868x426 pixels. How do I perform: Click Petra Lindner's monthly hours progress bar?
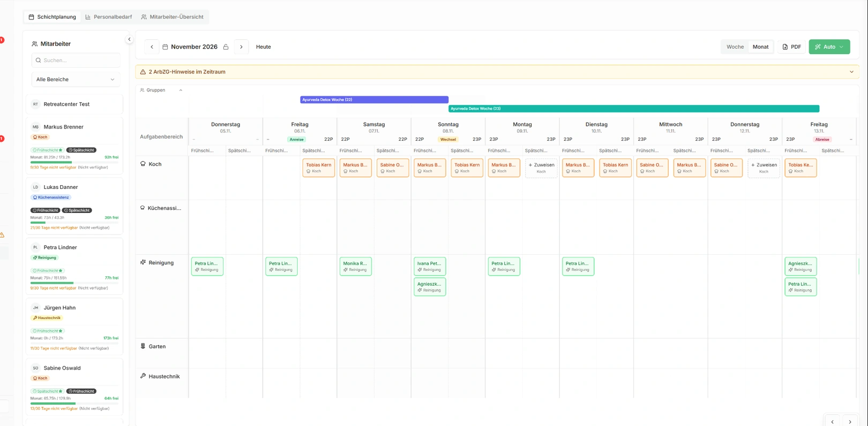[74, 283]
